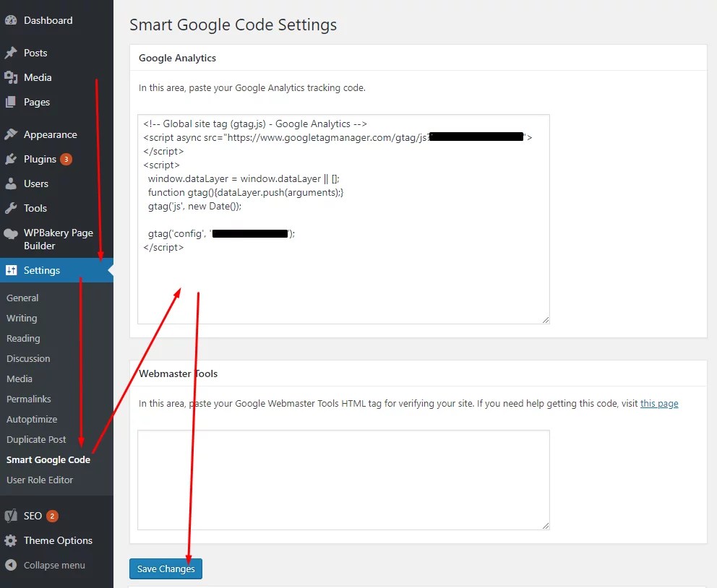
Task: Click the Webmaster Tools section heading
Action: point(179,373)
